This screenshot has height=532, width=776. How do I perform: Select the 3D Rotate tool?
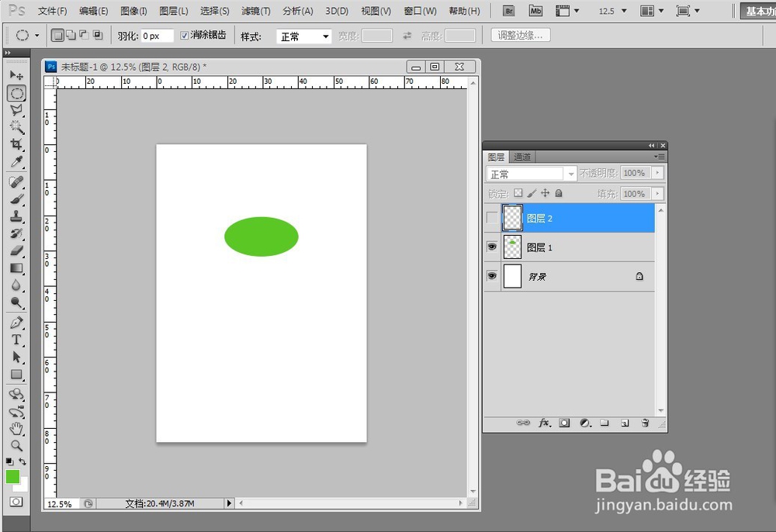click(x=16, y=395)
